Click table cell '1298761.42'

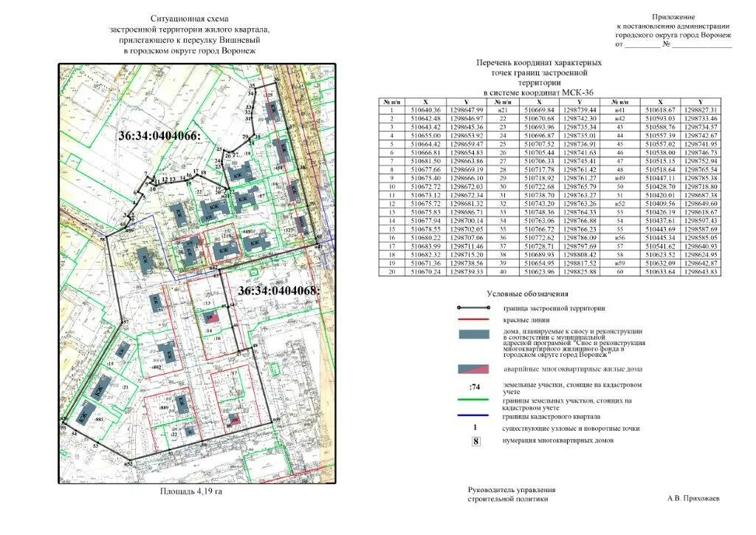pos(580,170)
